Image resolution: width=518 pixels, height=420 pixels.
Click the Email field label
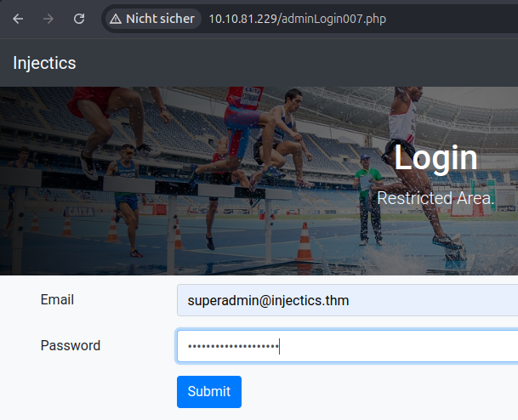57,300
